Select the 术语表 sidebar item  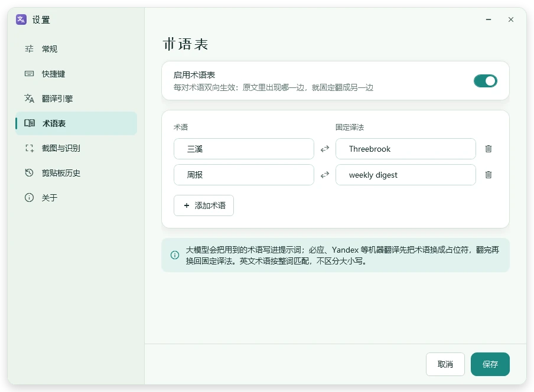(x=76, y=123)
